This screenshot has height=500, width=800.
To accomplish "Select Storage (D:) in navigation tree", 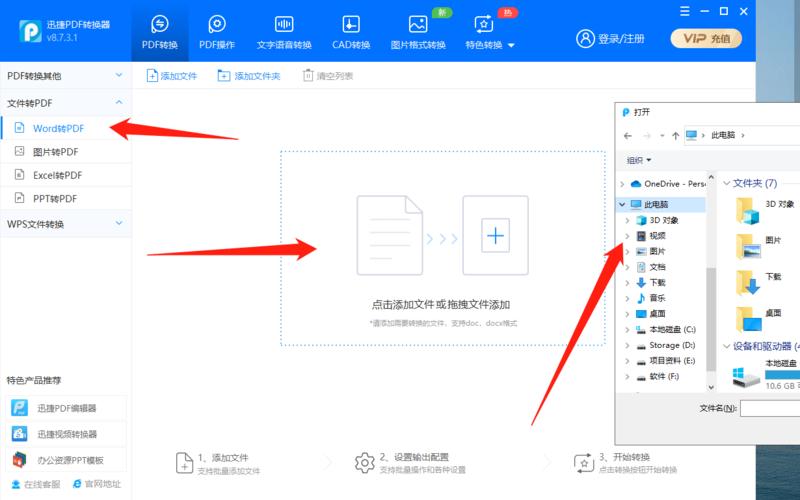I will tap(672, 345).
